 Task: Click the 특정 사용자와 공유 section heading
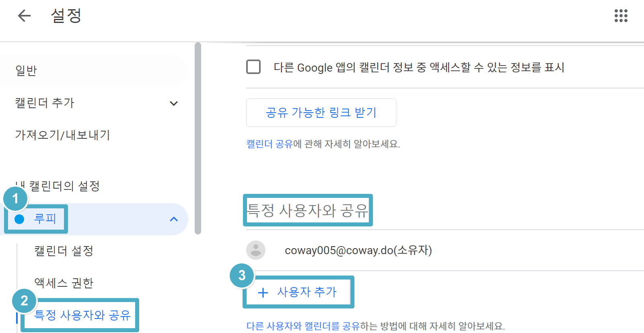pos(307,210)
